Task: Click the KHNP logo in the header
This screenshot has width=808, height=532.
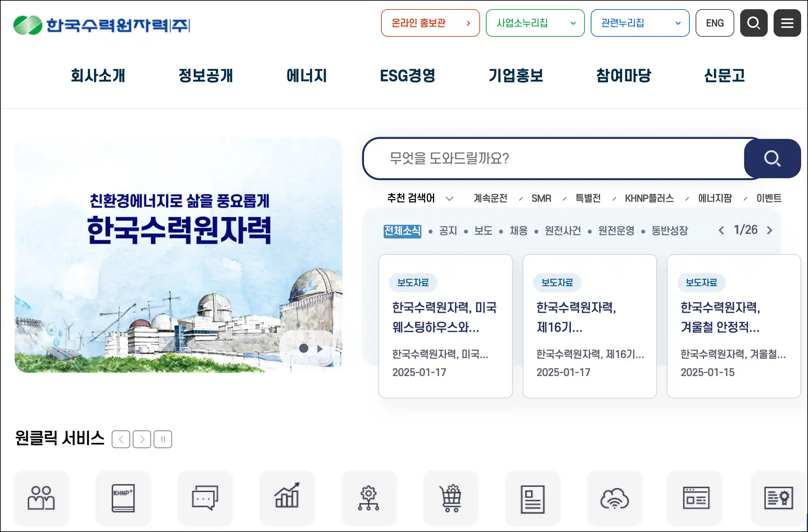Action: (102, 25)
